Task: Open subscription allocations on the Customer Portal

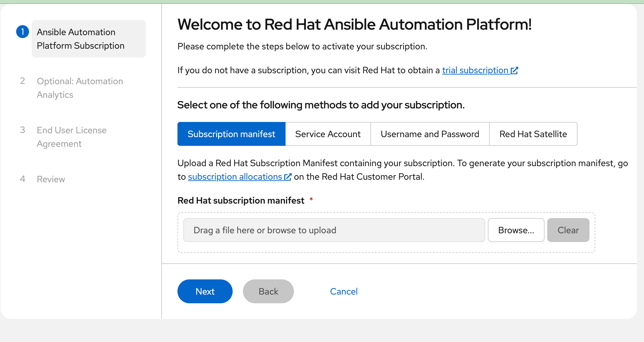Action: (x=235, y=176)
